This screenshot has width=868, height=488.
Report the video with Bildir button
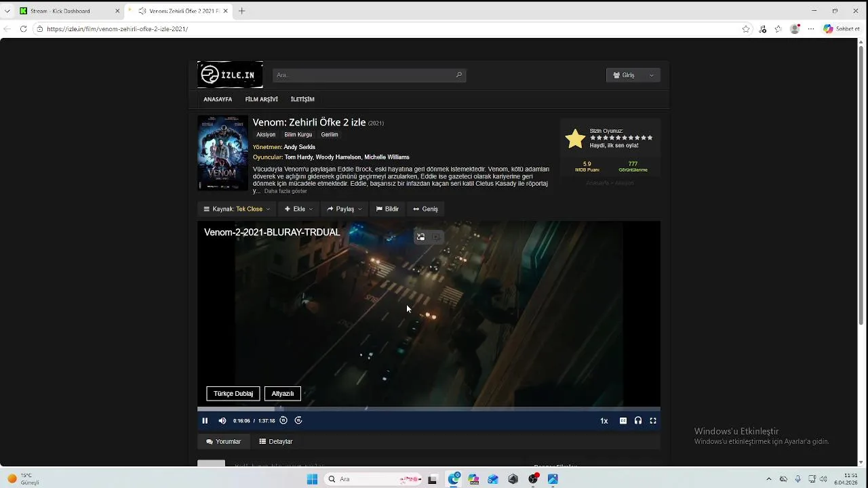coord(387,209)
